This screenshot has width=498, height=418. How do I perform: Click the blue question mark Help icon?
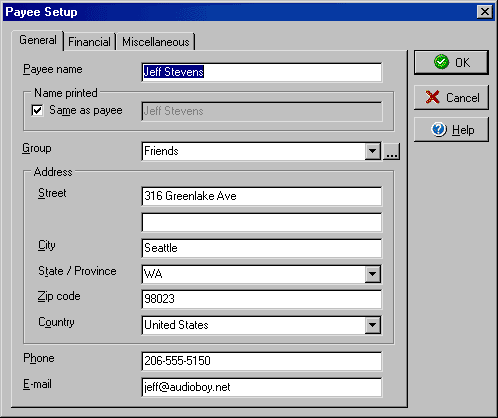439,129
